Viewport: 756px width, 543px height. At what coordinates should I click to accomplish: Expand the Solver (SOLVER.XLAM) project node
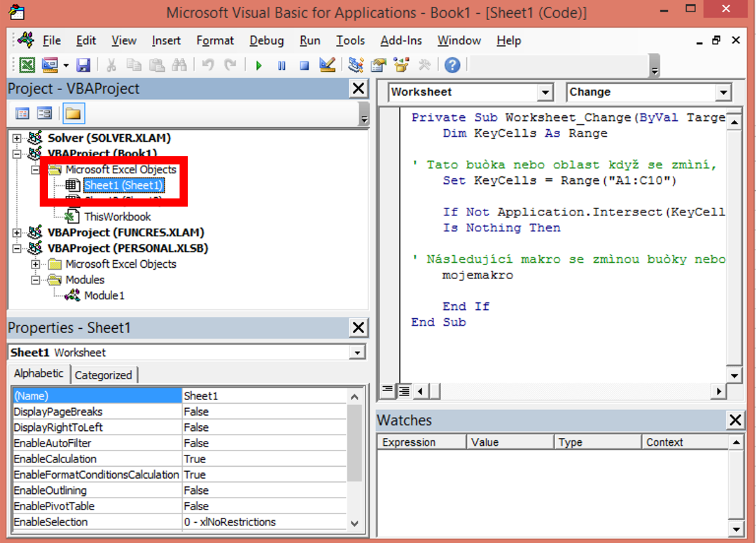pyautogui.click(x=17, y=138)
